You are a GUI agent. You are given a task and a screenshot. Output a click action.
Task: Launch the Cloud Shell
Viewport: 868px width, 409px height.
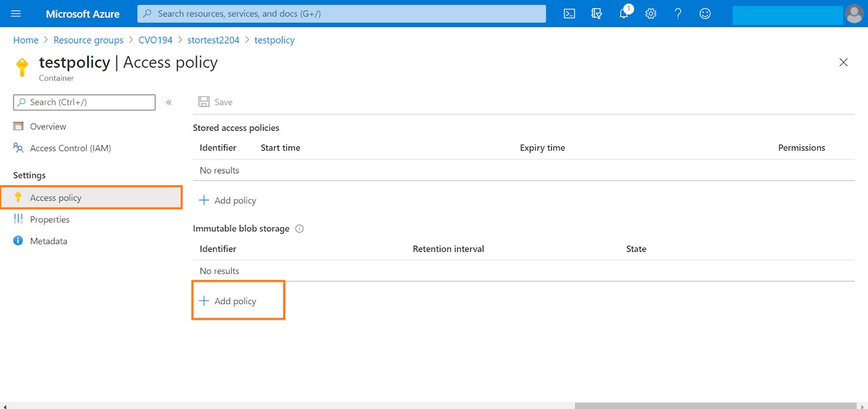pos(569,13)
